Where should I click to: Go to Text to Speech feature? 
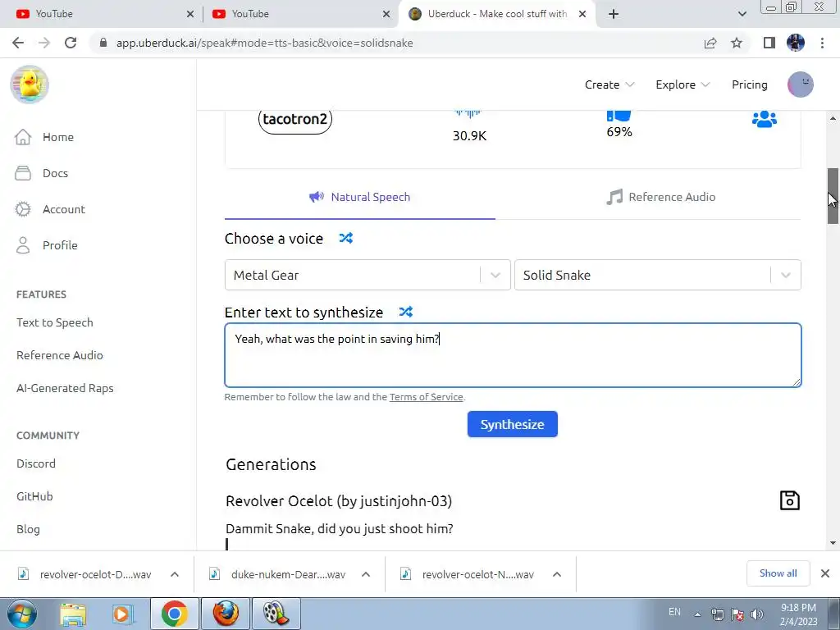coord(55,322)
